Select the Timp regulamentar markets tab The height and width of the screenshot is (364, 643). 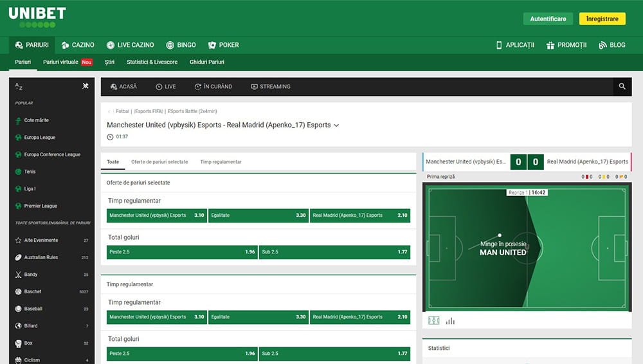221,162
